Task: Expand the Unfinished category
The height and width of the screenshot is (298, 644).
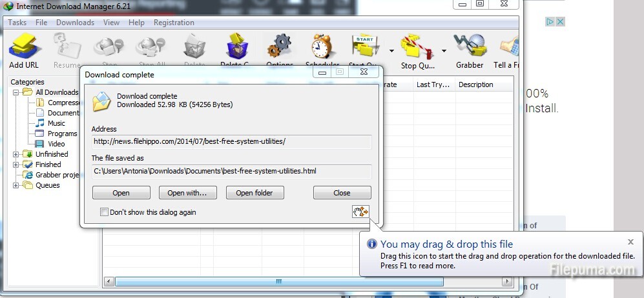Action: [16, 154]
